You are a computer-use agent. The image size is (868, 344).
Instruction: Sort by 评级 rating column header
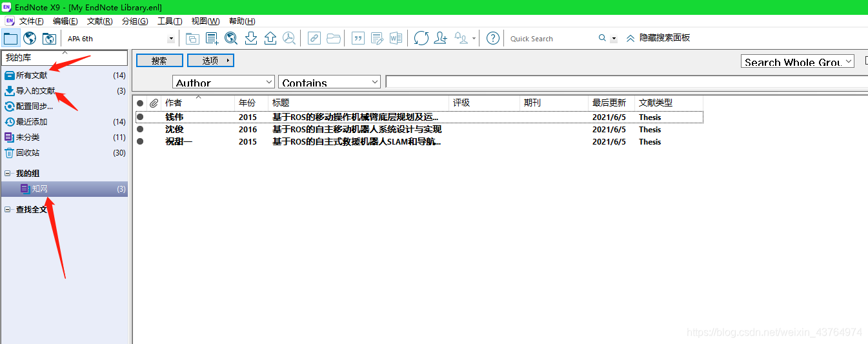[x=485, y=103]
